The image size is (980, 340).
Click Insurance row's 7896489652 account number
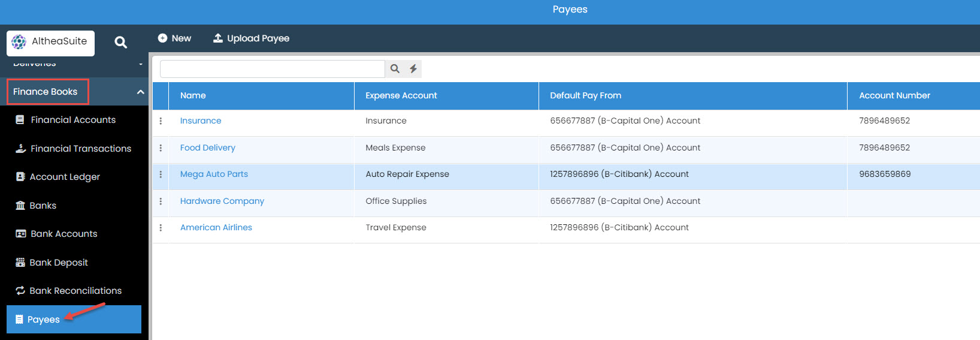tap(885, 121)
